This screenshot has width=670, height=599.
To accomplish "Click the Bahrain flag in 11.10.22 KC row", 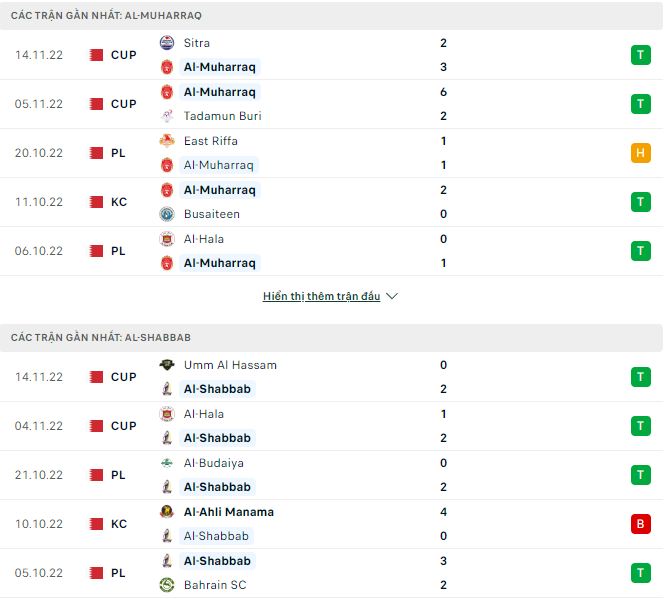I will click(97, 202).
